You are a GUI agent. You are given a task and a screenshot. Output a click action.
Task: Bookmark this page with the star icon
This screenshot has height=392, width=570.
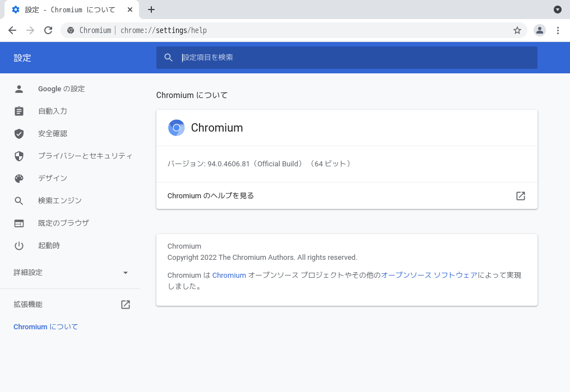(517, 30)
